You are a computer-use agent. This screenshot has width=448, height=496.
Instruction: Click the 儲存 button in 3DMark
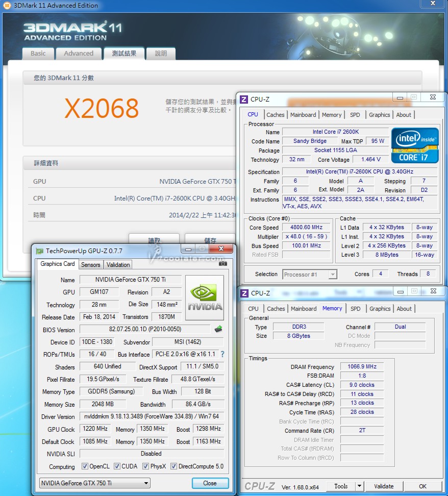pos(210,239)
